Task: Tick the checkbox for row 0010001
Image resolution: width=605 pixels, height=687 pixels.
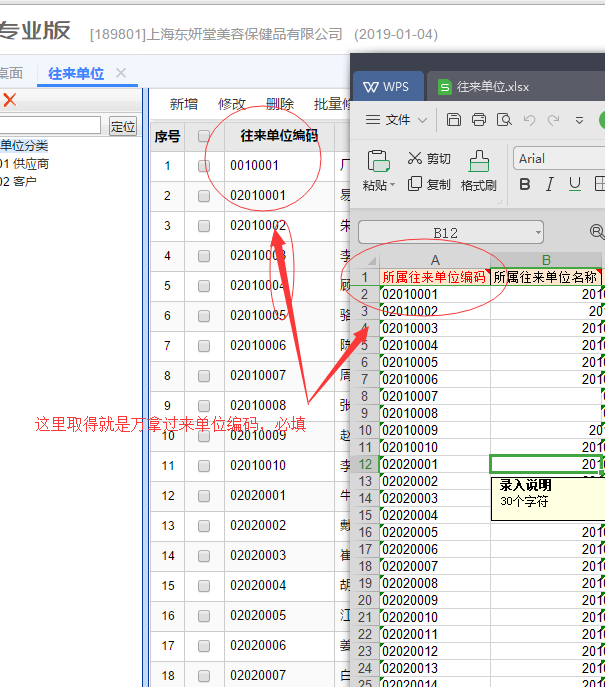Action: [204, 166]
